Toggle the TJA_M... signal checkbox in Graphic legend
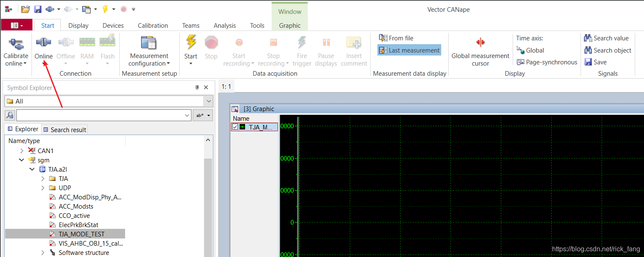644x257 pixels. point(235,127)
